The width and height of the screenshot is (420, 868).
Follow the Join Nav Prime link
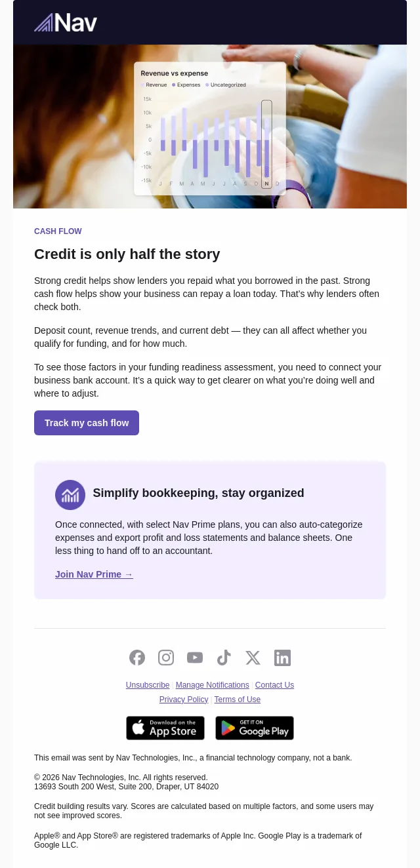click(x=94, y=574)
